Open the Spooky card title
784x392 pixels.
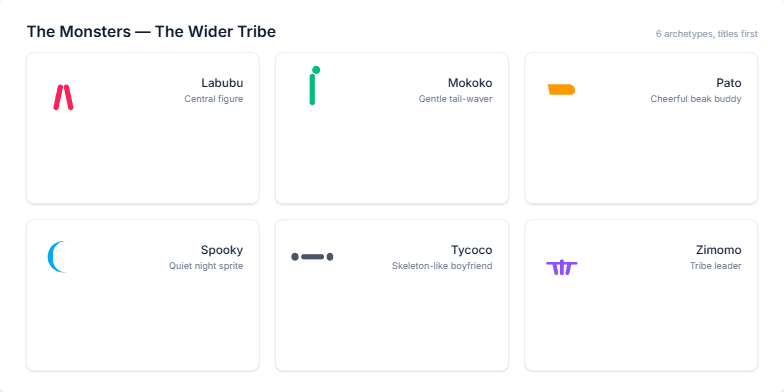point(222,250)
